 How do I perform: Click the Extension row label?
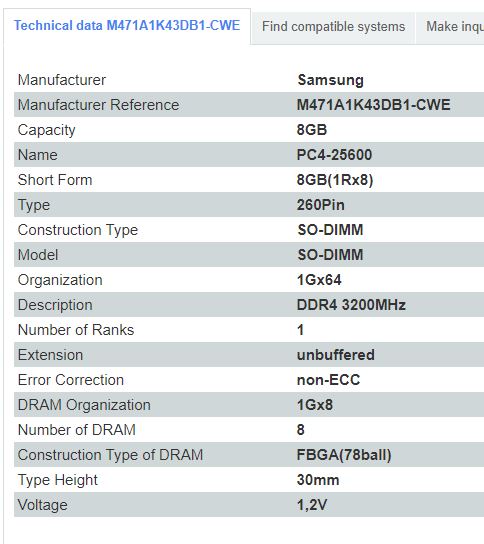pos(50,355)
